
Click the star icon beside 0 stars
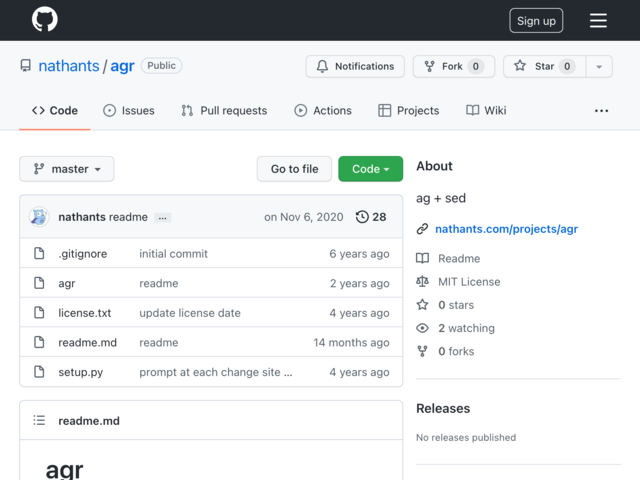pyautogui.click(x=422, y=304)
